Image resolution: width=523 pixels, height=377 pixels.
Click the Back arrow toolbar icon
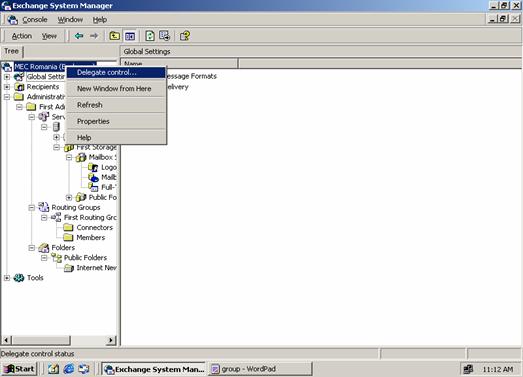click(79, 36)
